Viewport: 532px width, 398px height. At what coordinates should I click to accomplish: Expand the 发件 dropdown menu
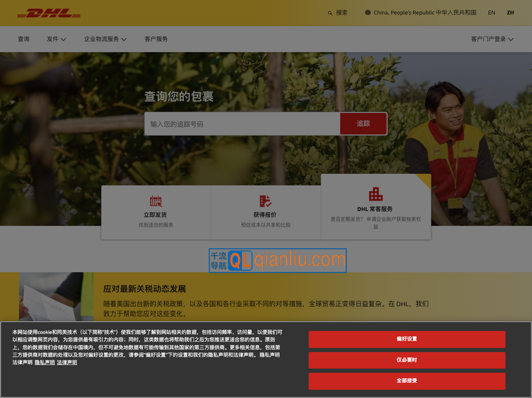click(x=56, y=39)
